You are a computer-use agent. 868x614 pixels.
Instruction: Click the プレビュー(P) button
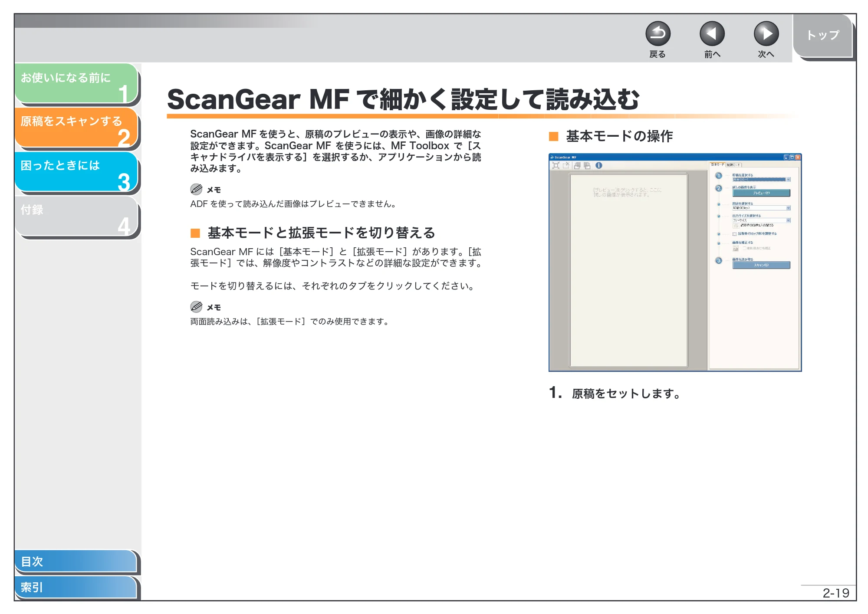(x=761, y=193)
